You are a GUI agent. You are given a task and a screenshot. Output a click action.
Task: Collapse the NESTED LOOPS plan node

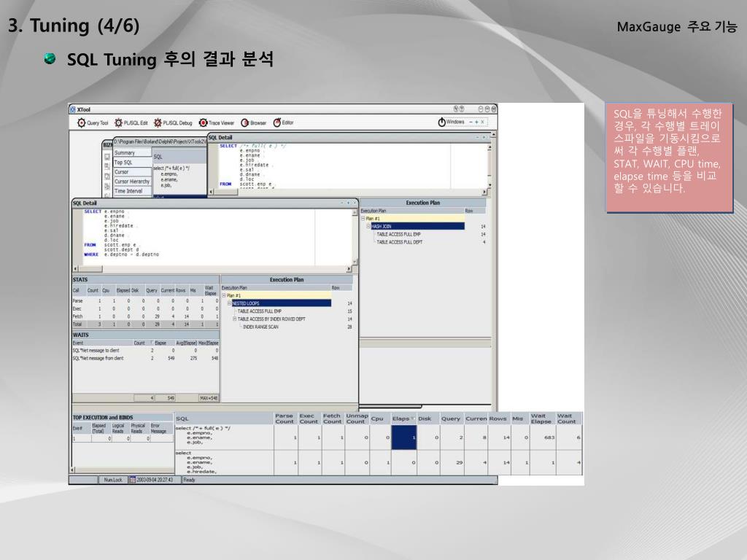coord(229,303)
